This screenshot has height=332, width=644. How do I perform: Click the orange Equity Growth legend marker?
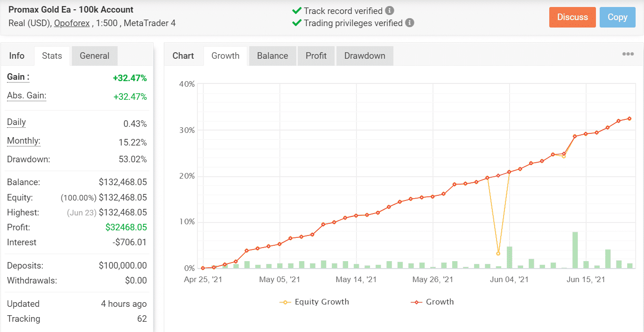tap(285, 302)
